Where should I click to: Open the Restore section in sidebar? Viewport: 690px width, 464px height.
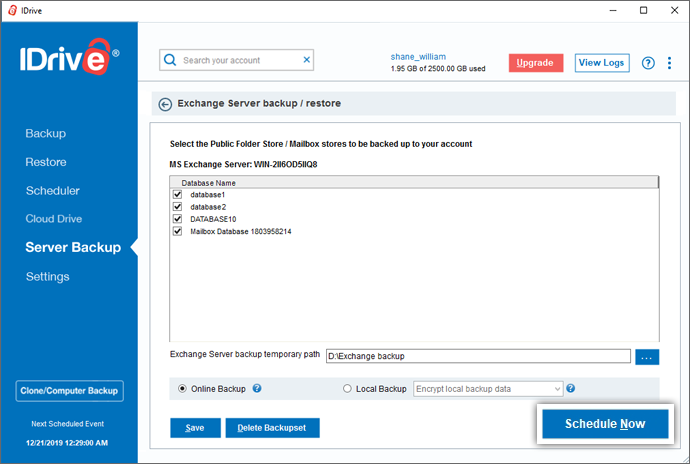tap(46, 162)
